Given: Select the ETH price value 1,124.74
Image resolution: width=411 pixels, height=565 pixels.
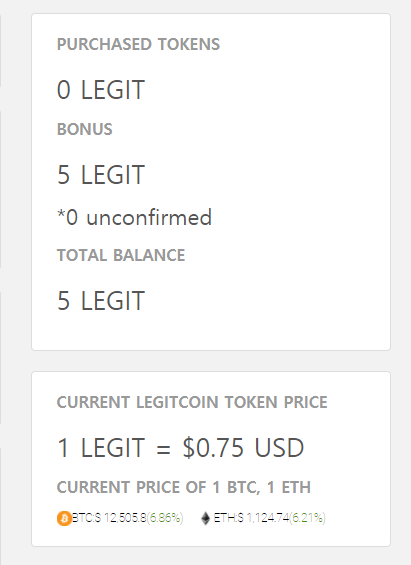Looking at the screenshot, I should click(268, 518).
